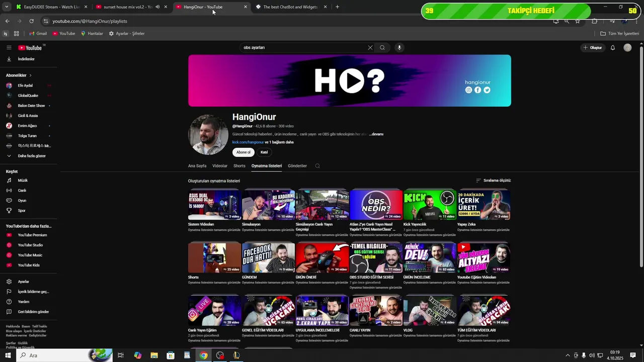Switch to Shorts channel tab

coord(239,166)
